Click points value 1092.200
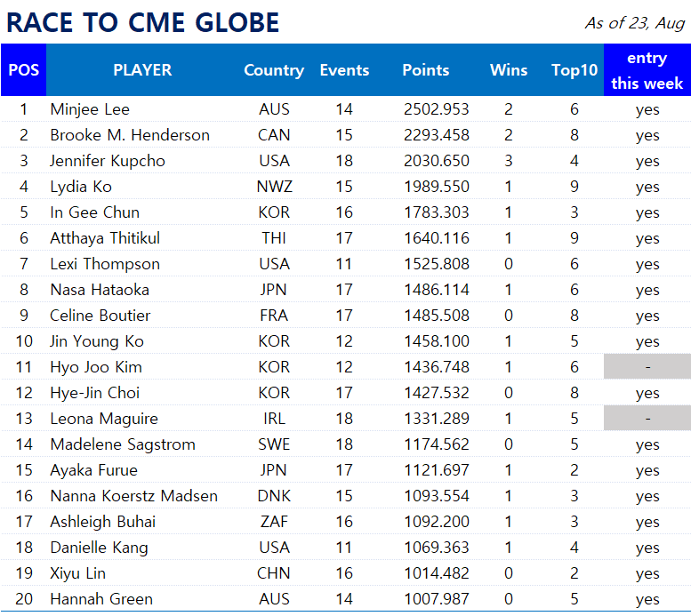This screenshot has height=616, width=691. pyautogui.click(x=437, y=522)
